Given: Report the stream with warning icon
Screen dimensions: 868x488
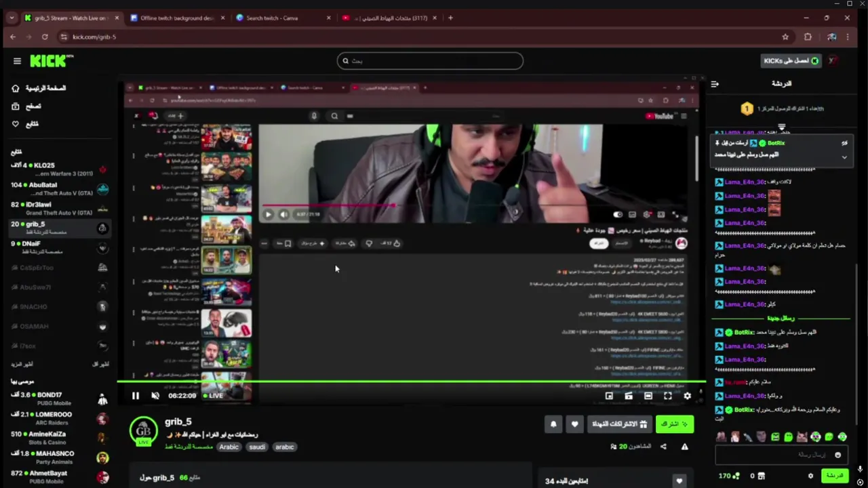Looking at the screenshot, I should point(684,447).
